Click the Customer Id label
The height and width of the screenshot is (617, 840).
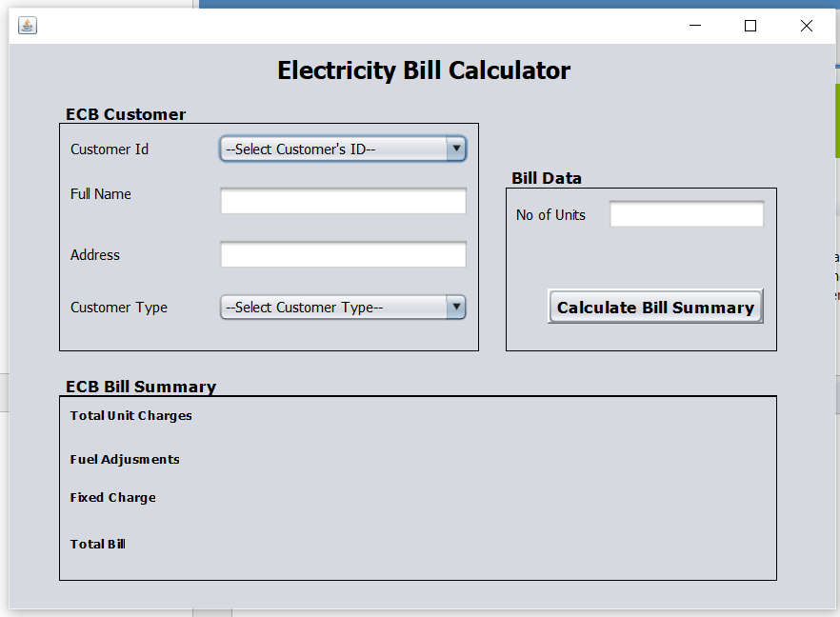[x=109, y=149]
